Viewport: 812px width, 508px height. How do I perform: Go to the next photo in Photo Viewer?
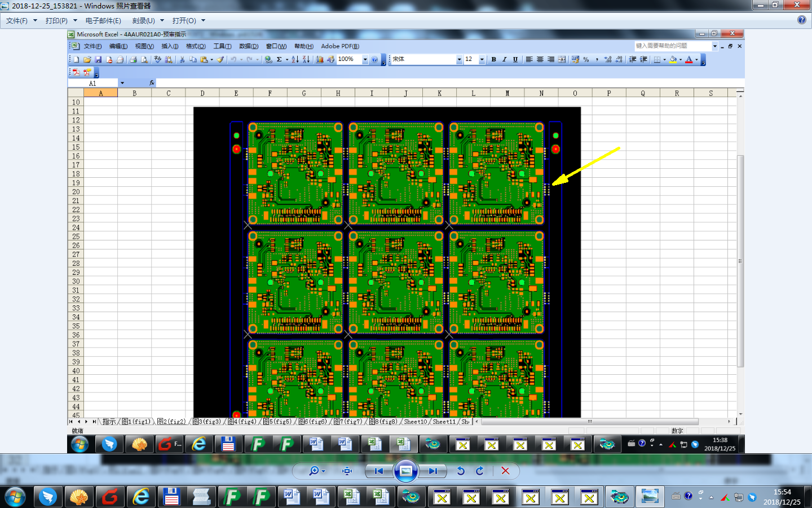(x=433, y=471)
